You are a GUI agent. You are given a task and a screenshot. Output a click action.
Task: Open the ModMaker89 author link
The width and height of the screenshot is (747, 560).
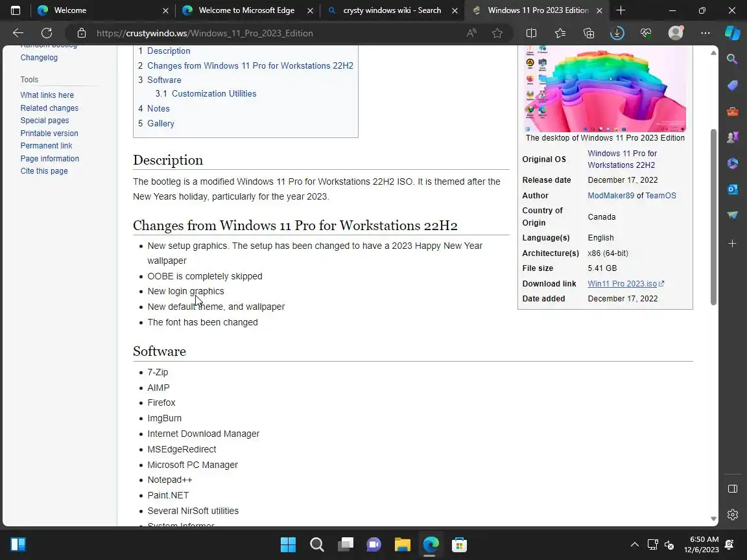click(611, 196)
